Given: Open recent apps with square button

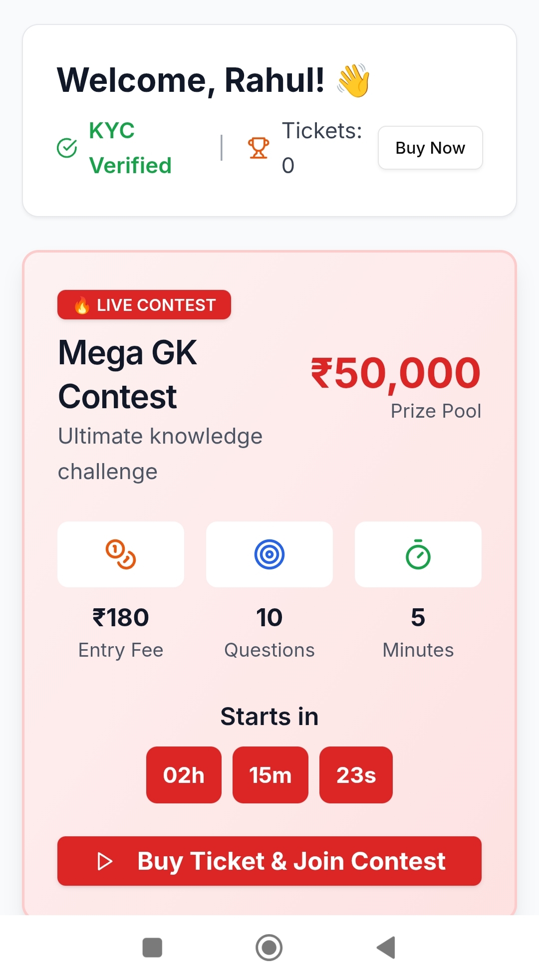Looking at the screenshot, I should click(x=152, y=948).
